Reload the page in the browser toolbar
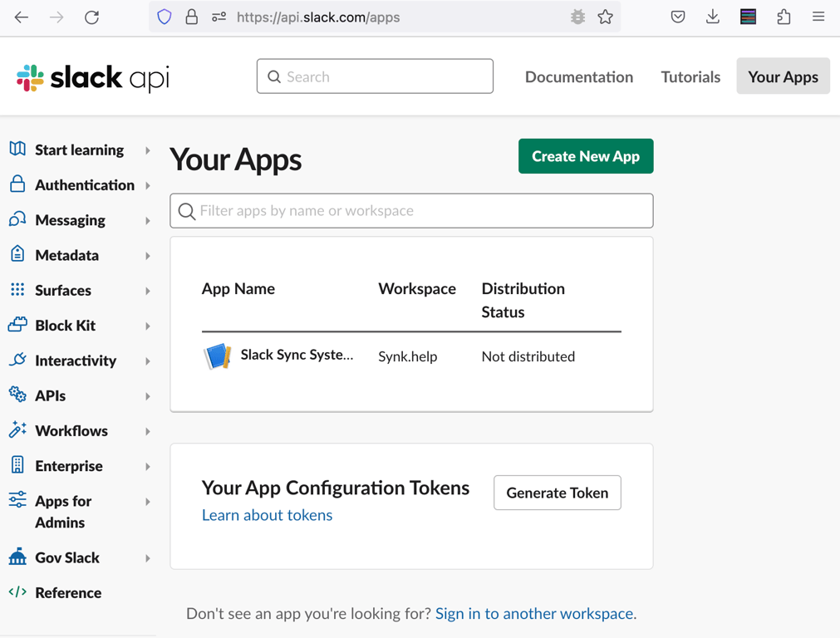Image resolution: width=840 pixels, height=638 pixels. pos(92,17)
